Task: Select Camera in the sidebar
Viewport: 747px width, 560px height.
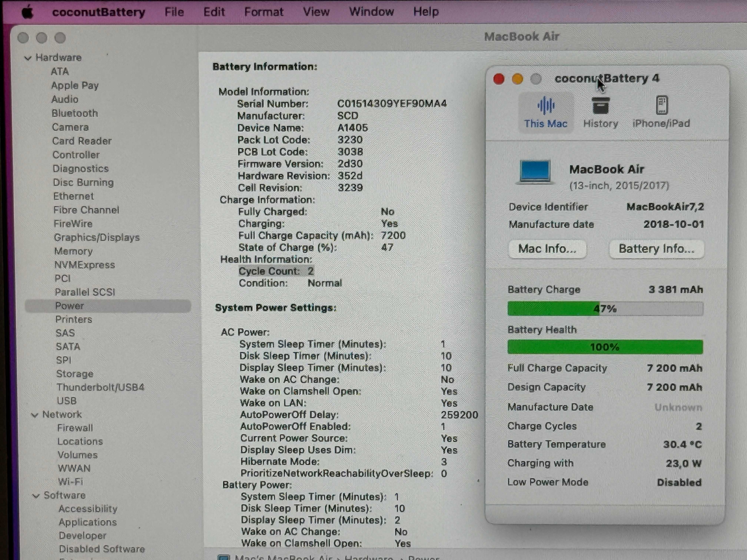Action: tap(70, 127)
